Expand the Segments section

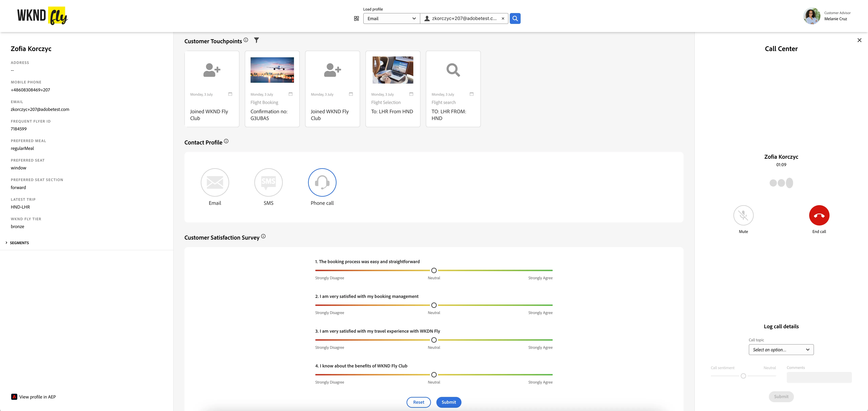[x=17, y=243]
